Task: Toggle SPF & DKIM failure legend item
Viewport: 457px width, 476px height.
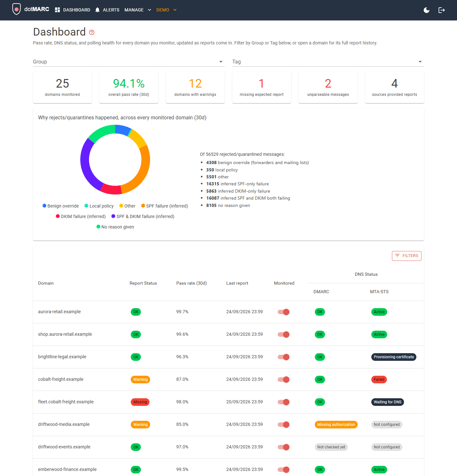Action: (x=143, y=216)
